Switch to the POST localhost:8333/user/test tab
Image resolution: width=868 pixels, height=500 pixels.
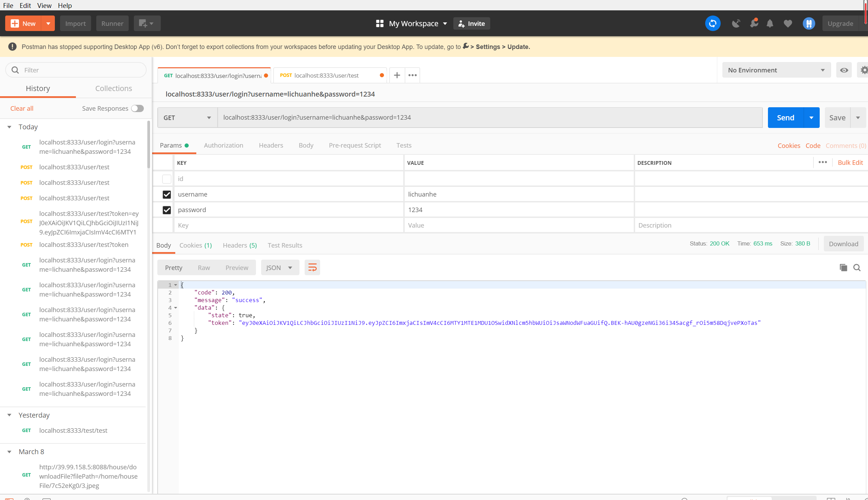[330, 75]
